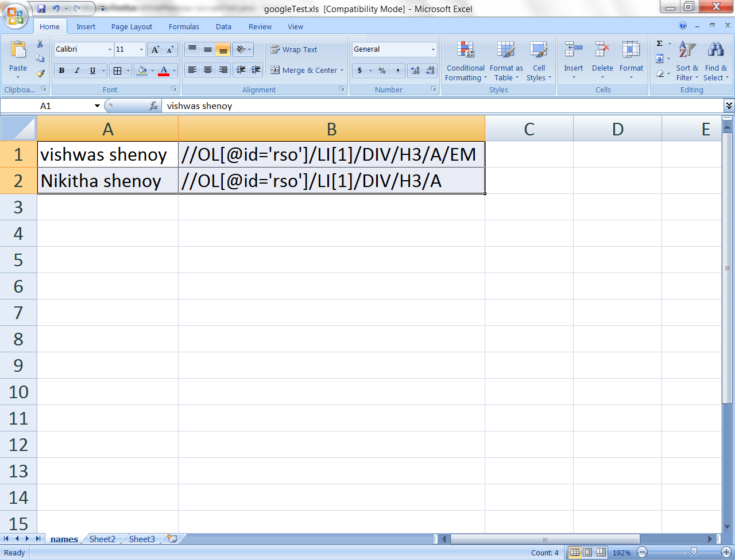Open the Name Box dropdown arrow
This screenshot has height=560, width=735.
pos(97,106)
